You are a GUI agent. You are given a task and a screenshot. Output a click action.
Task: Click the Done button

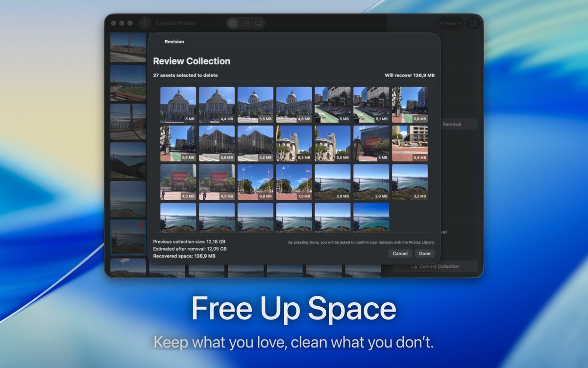(425, 254)
